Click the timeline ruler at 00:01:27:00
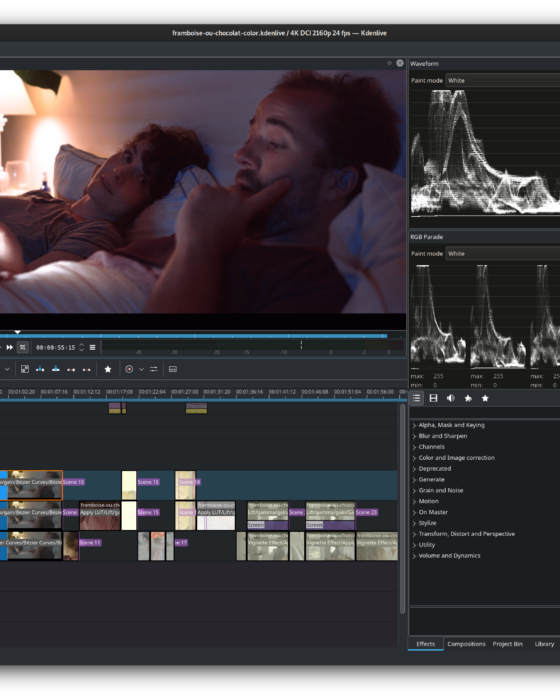560x700 pixels. pos(184,392)
